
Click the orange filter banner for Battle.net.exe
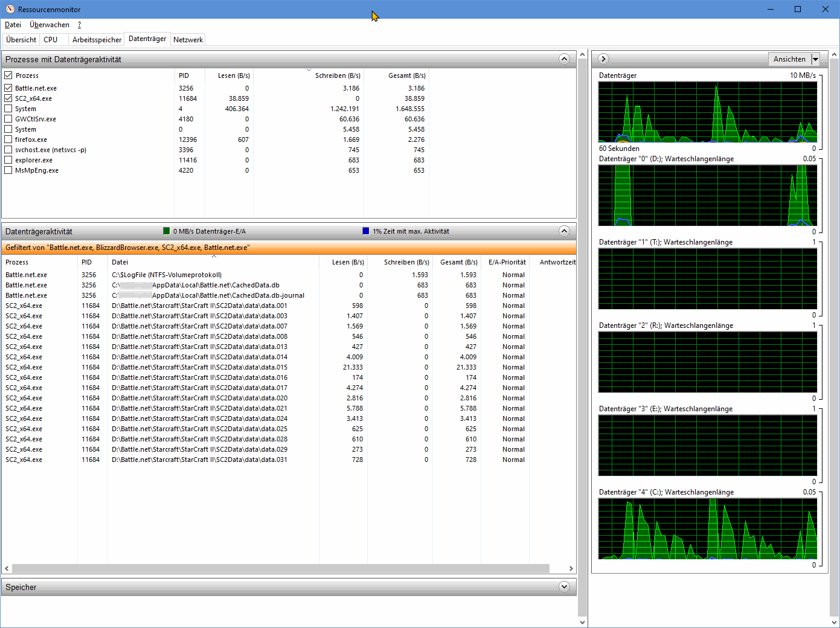pos(289,248)
